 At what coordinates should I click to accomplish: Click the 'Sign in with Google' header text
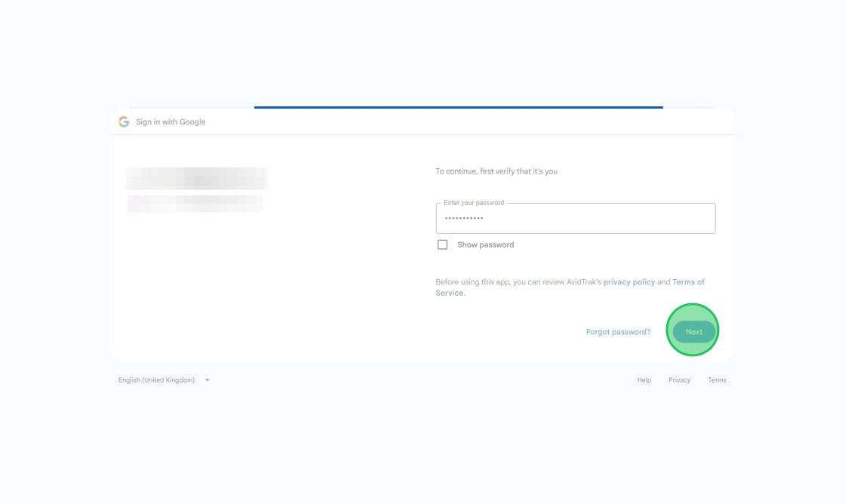tap(171, 121)
